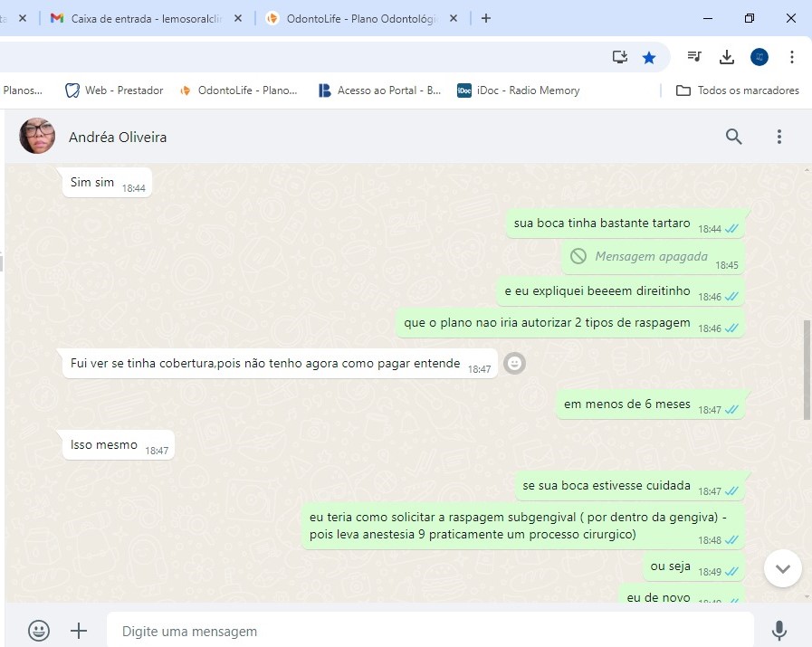Click the 'ou seja' message bubble
Viewport: 812px width, 647px height.
pos(693,566)
